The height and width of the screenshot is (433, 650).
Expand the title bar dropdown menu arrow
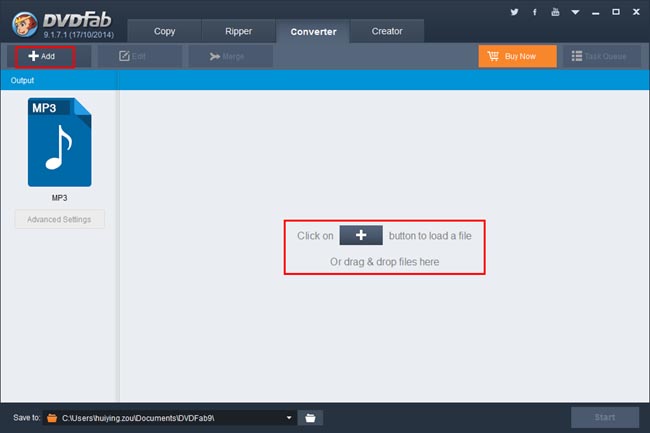tap(575, 12)
